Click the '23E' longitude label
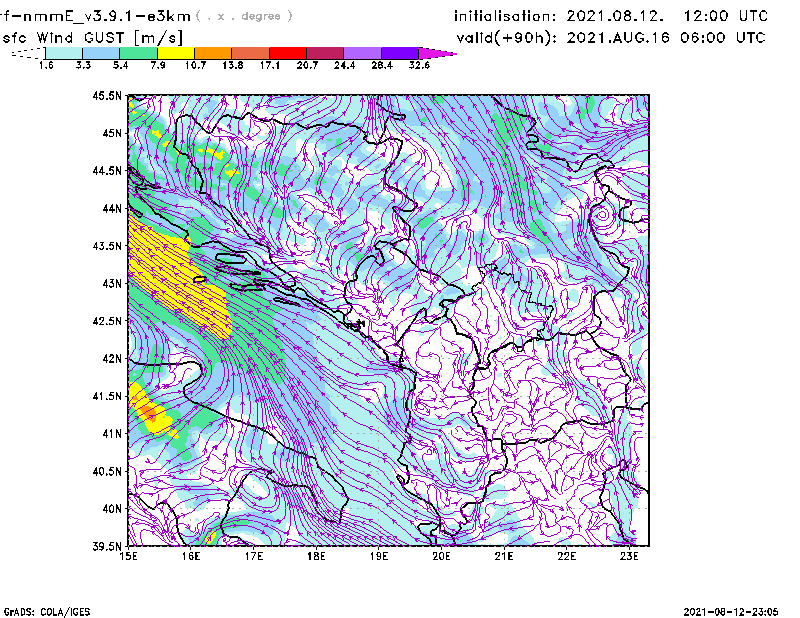The height and width of the screenshot is (618, 800). coord(629,556)
